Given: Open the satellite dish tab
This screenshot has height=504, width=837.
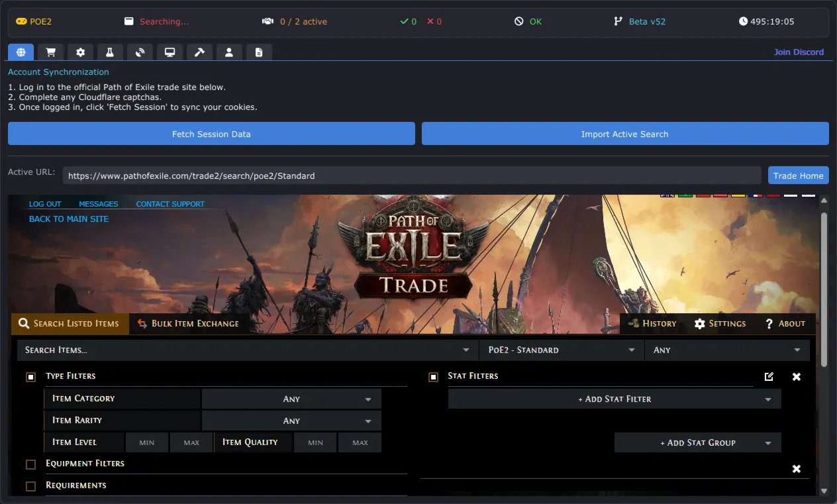Looking at the screenshot, I should (140, 52).
